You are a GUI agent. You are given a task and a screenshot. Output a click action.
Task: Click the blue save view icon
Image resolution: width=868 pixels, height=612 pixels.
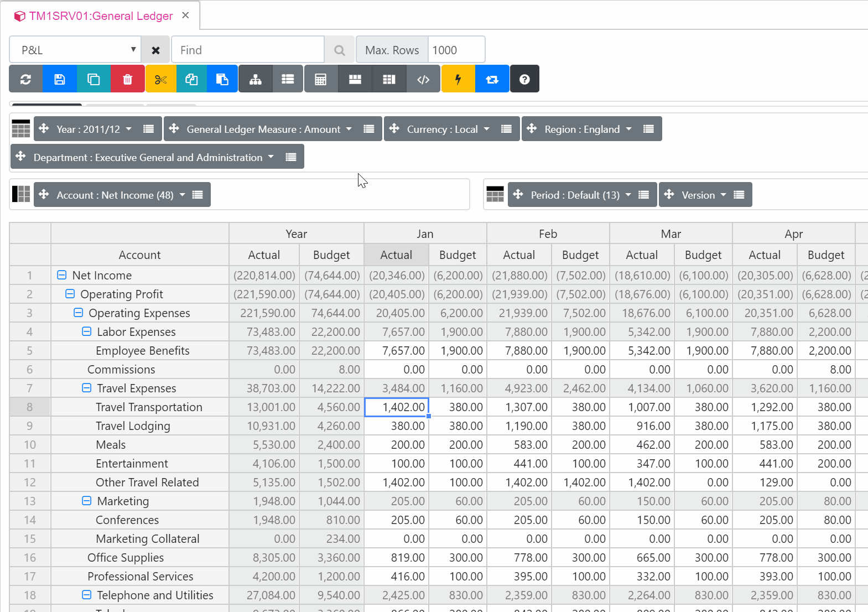coord(60,79)
